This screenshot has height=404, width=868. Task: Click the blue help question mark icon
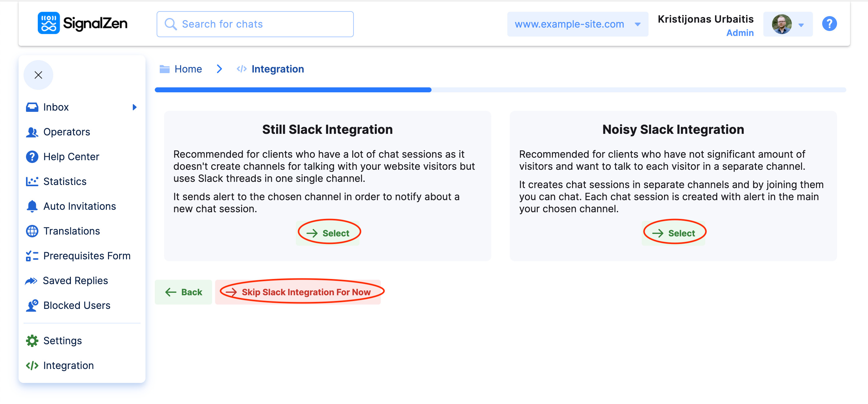(829, 24)
